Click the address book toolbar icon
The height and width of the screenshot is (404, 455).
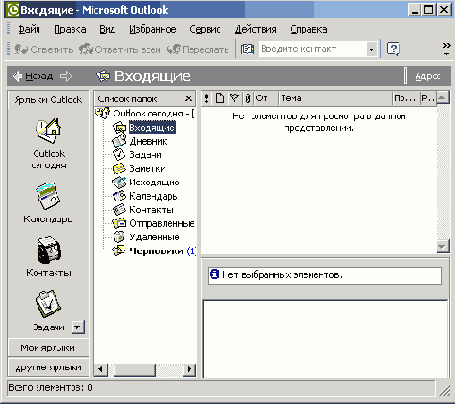click(x=247, y=49)
